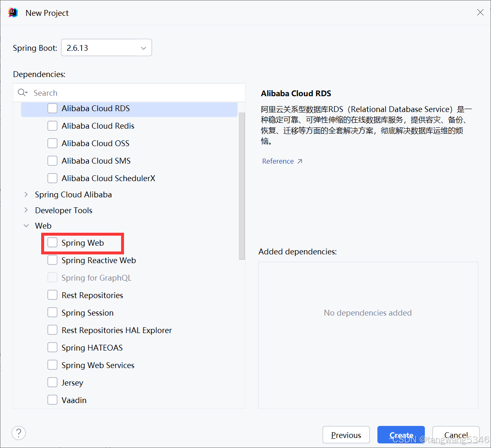The width and height of the screenshot is (491, 448).
Task: Click the No dependencies added placeholder
Action: point(367,313)
